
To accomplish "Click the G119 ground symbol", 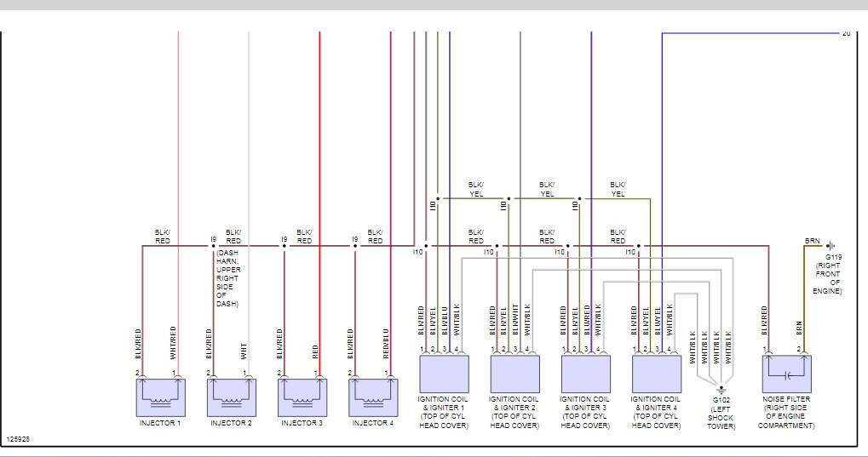I will tap(831, 246).
